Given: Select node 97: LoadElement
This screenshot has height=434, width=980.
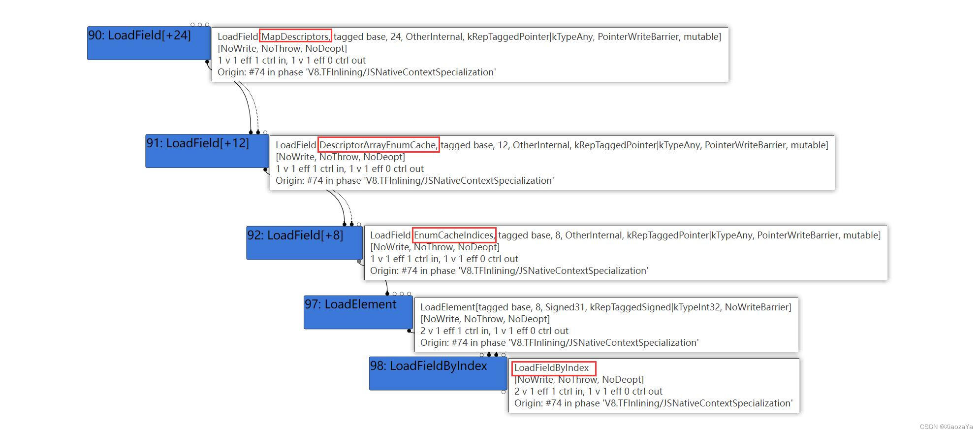Looking at the screenshot, I should (x=358, y=312).
